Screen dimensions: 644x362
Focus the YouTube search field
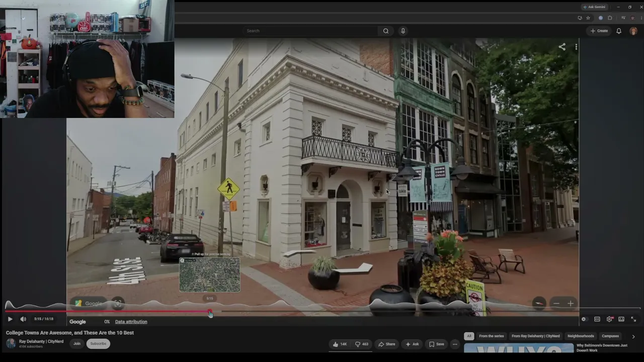[310, 31]
